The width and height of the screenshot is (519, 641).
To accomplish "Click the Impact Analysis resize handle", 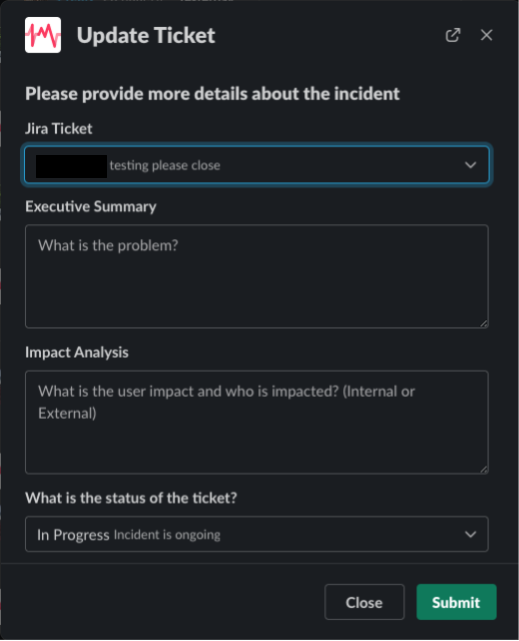I will (484, 469).
